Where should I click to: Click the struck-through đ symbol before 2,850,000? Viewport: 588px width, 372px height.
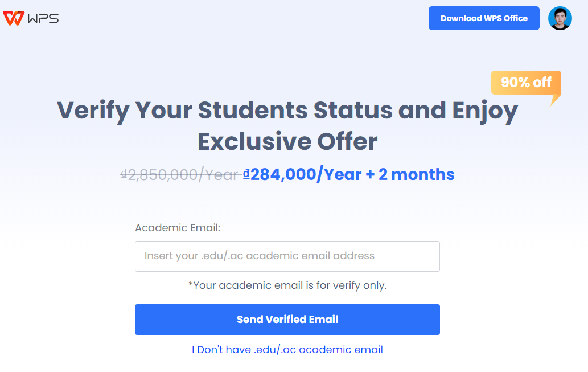pos(124,174)
